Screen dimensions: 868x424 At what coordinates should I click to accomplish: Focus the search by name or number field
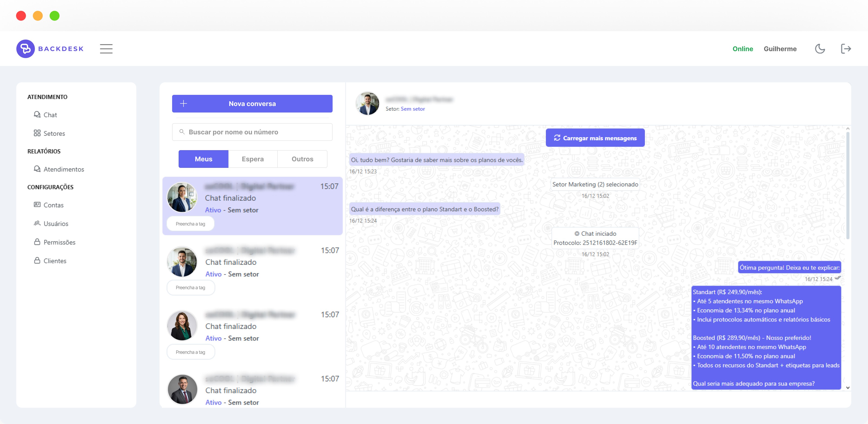(x=252, y=132)
